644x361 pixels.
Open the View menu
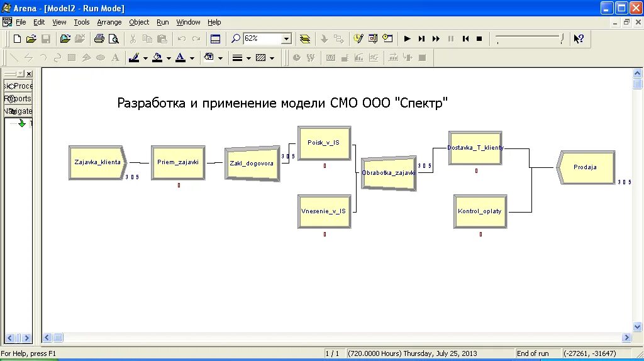click(59, 22)
